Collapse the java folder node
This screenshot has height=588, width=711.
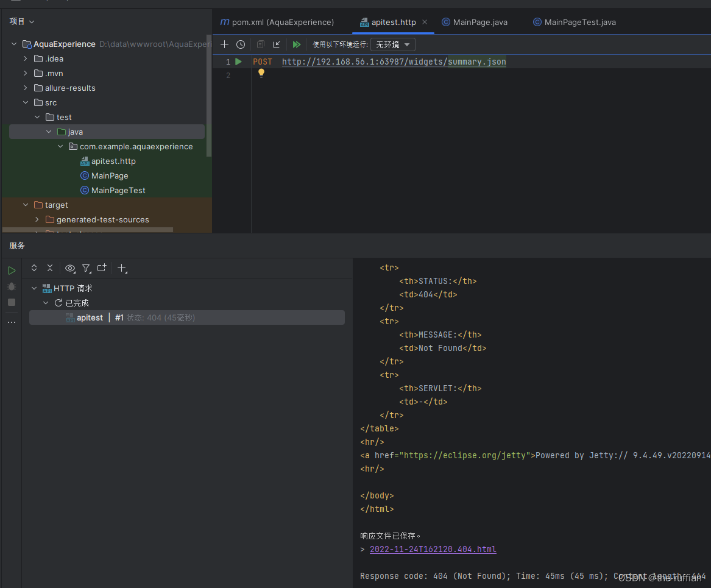tap(49, 132)
